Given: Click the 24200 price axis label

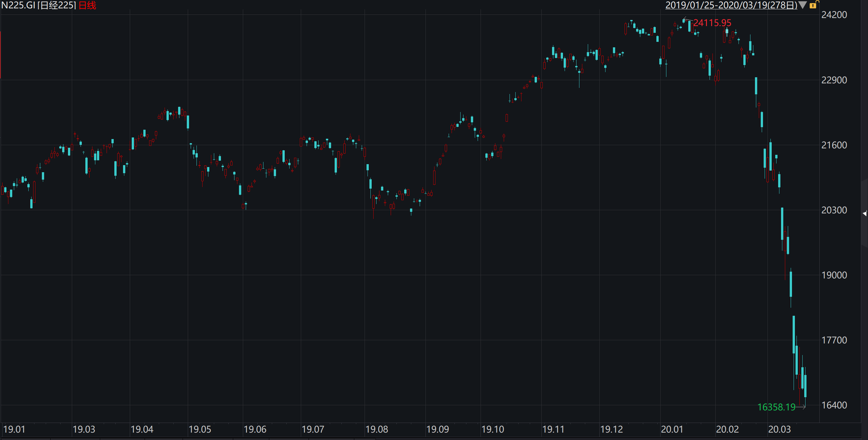Looking at the screenshot, I should click(834, 15).
